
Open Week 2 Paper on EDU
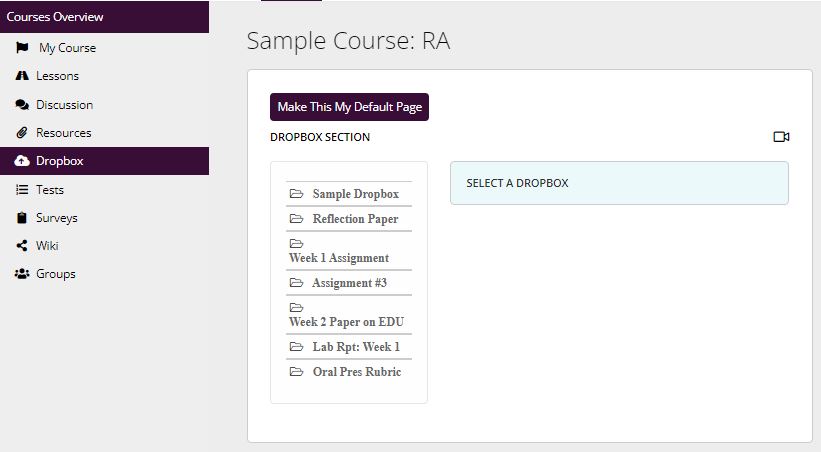click(x=349, y=315)
